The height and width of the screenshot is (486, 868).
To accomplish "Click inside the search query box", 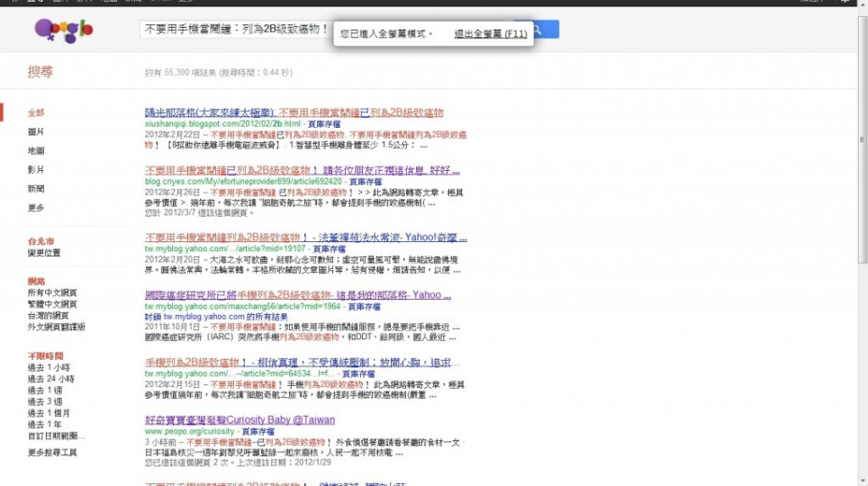I will click(x=234, y=30).
